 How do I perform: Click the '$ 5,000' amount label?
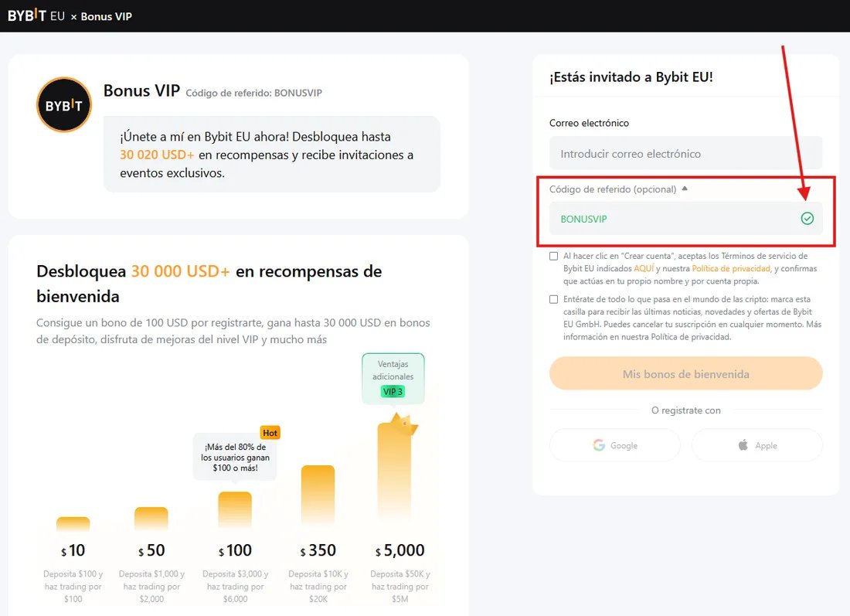pos(400,550)
